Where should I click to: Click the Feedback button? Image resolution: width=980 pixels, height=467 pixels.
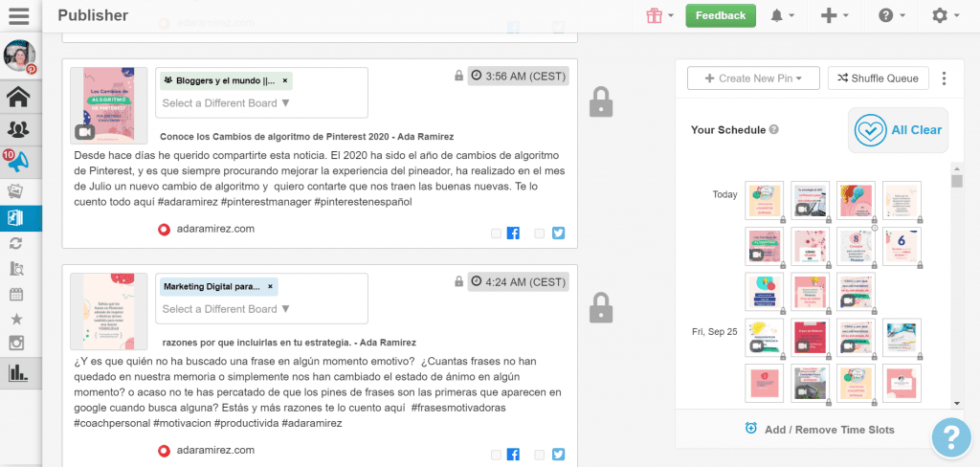pyautogui.click(x=721, y=15)
